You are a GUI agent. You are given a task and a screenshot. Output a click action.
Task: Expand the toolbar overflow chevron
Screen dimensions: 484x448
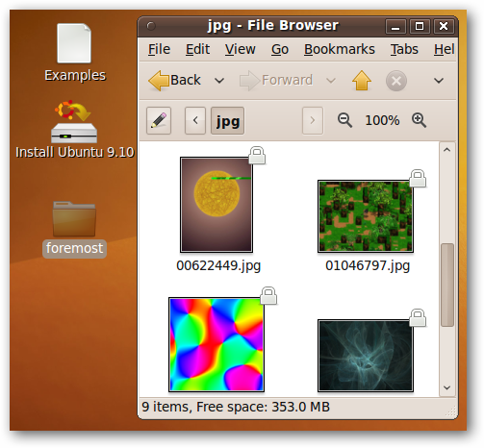(439, 81)
